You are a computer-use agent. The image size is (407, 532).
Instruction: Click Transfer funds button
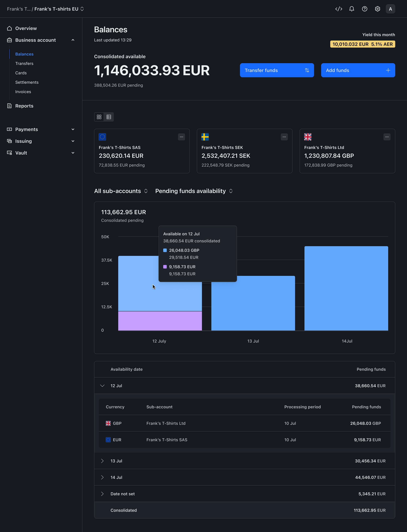coord(277,70)
